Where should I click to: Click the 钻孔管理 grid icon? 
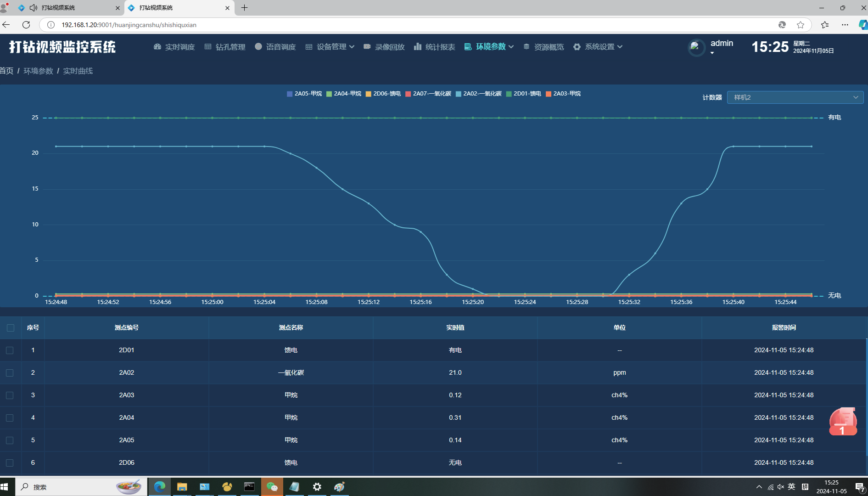point(208,47)
